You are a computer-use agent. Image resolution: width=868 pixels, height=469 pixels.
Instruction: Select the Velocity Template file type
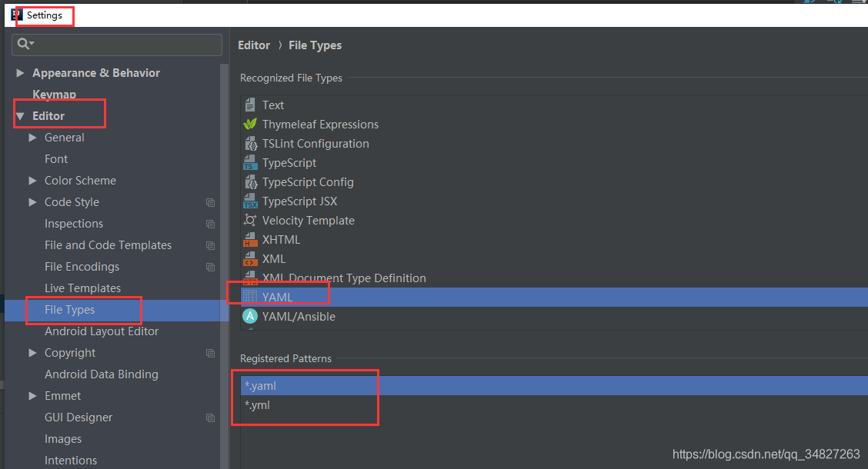tap(554, 221)
